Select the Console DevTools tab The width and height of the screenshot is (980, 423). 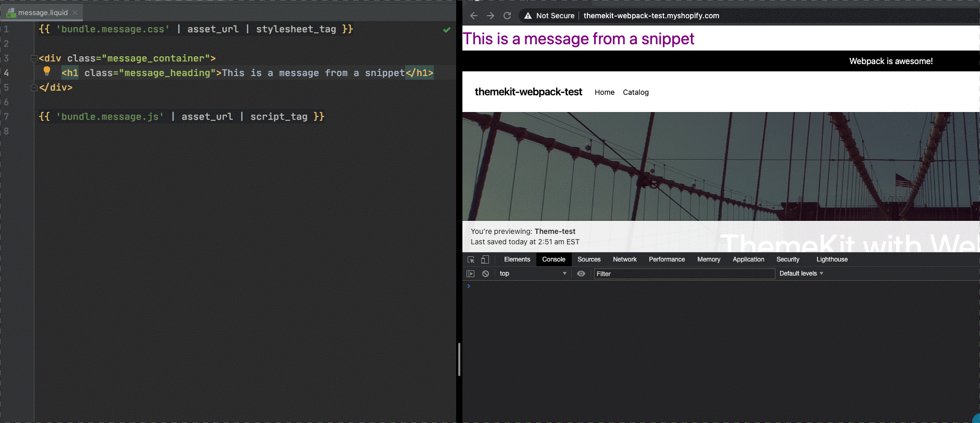tap(554, 259)
